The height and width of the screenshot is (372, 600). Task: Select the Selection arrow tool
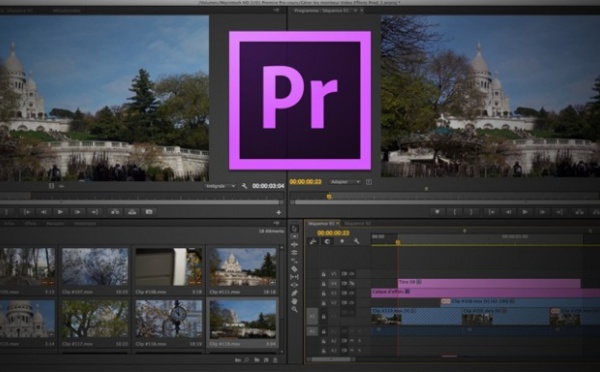[294, 228]
